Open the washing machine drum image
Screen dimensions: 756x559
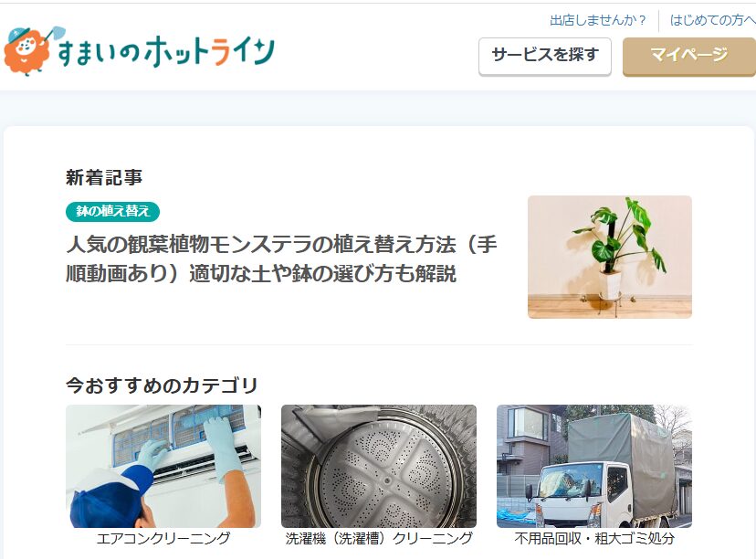click(379, 466)
